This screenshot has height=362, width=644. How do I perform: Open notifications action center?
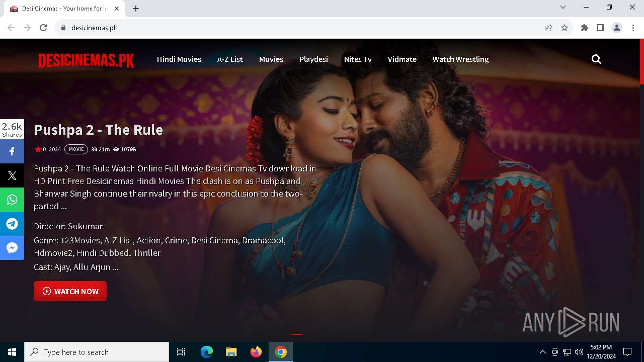coord(627,352)
